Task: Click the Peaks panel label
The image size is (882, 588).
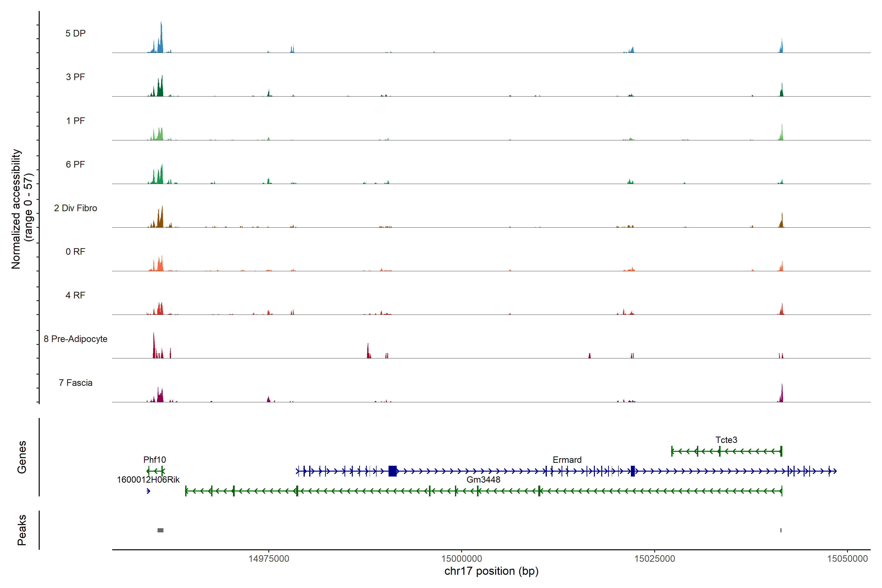Action: coord(22,530)
